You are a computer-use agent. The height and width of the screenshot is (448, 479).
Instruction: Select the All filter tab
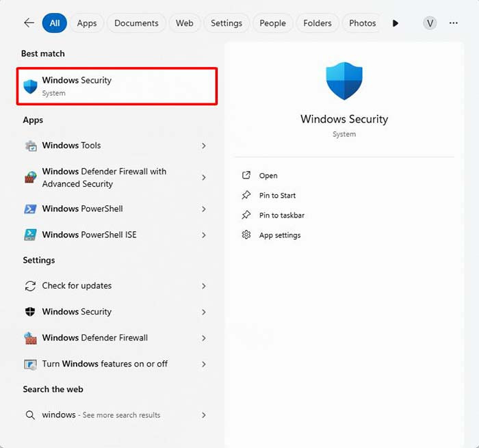click(x=55, y=23)
